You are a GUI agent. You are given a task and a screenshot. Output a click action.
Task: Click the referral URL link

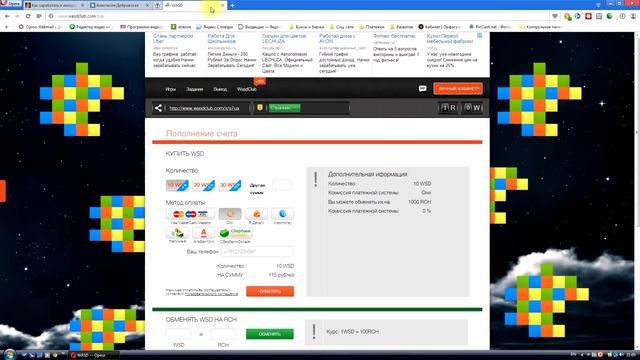click(x=204, y=108)
